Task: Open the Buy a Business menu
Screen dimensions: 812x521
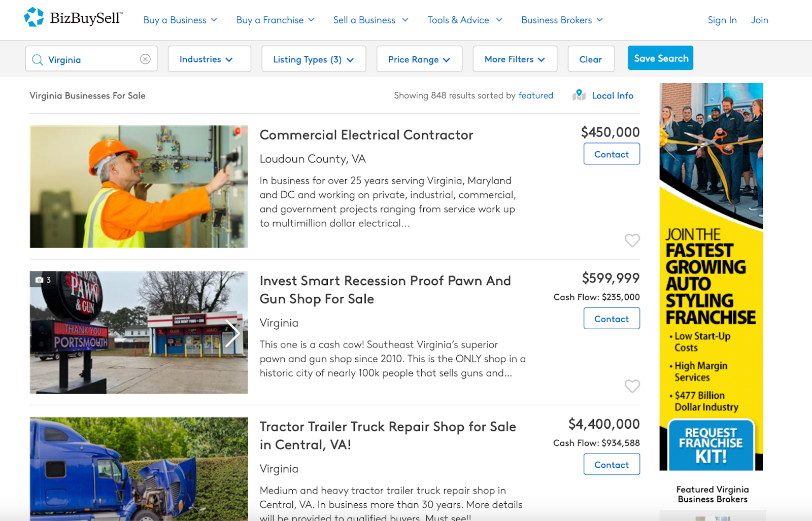Action: pyautogui.click(x=180, y=20)
